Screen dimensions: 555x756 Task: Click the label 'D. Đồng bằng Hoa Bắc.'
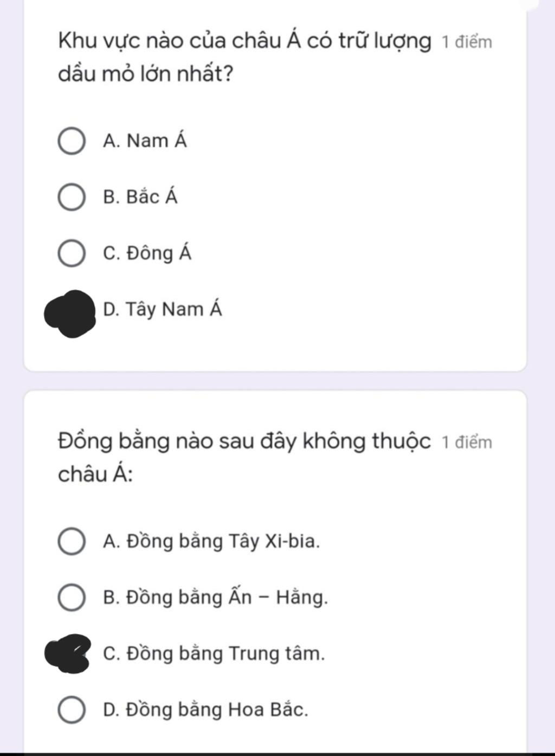205,709
